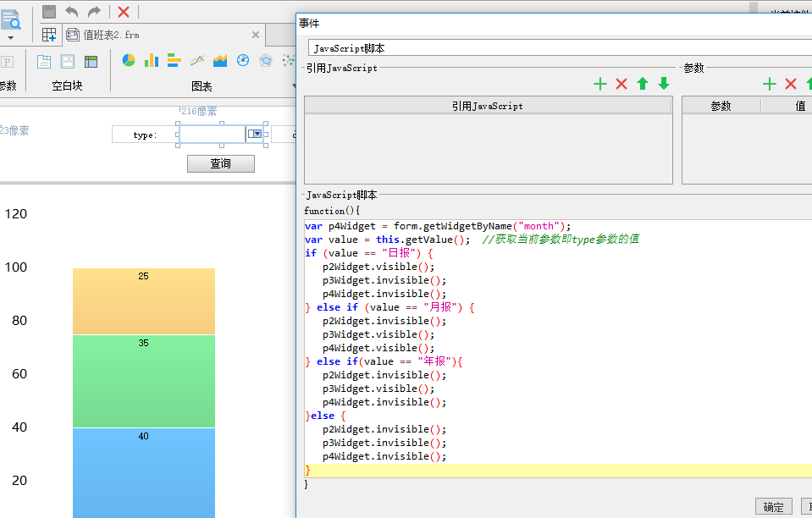Close the 值班表2.frm tab
Image resolution: width=812 pixels, height=518 pixels.
click(256, 35)
